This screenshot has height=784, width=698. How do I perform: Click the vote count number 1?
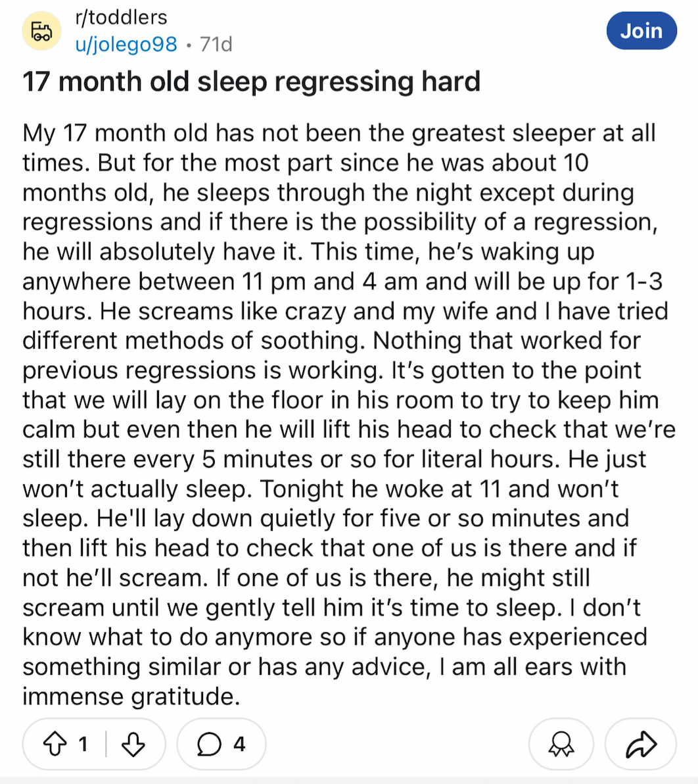83,744
